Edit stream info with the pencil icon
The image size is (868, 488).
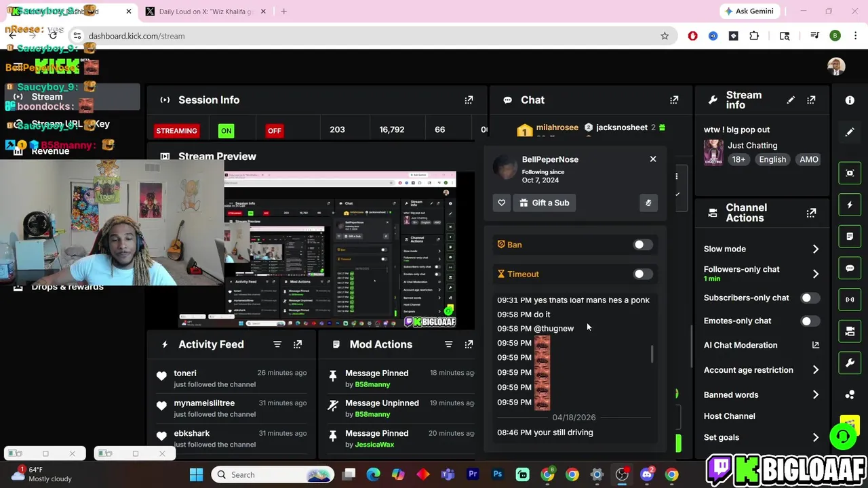pyautogui.click(x=791, y=100)
